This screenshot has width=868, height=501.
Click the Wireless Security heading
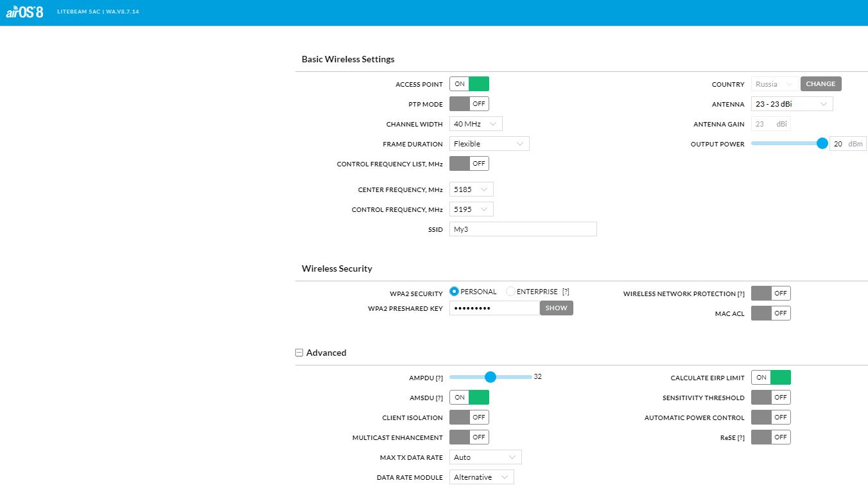(x=337, y=268)
